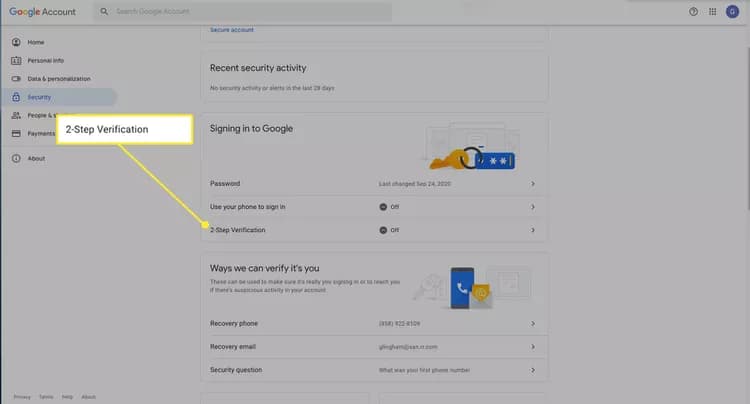Open the About footer link
The width and height of the screenshot is (750, 404).
[x=88, y=397]
